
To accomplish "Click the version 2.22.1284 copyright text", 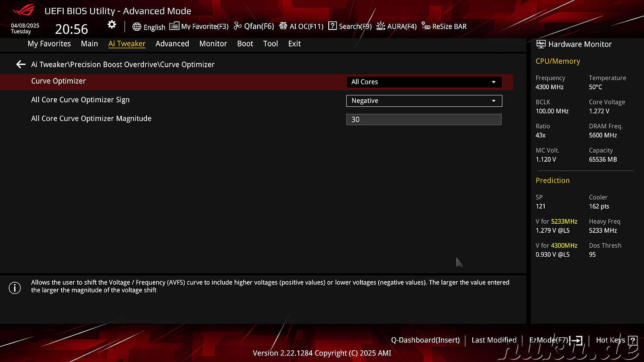I will [x=322, y=353].
